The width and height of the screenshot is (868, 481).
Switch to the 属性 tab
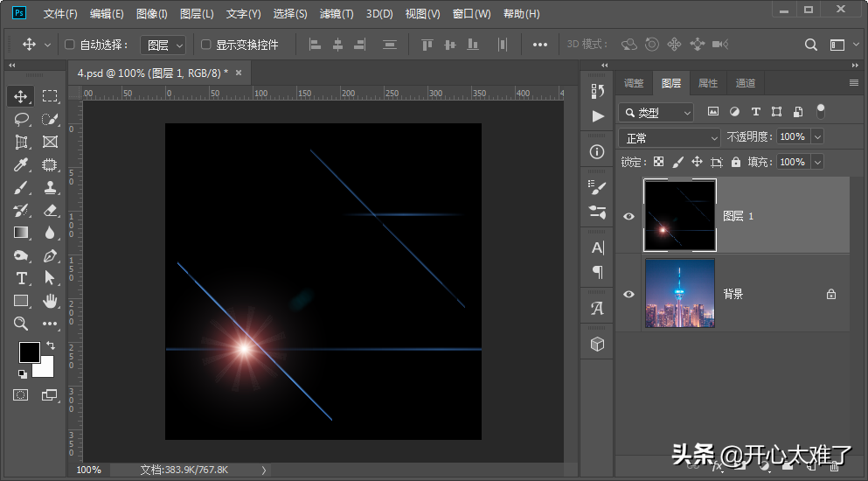click(707, 83)
